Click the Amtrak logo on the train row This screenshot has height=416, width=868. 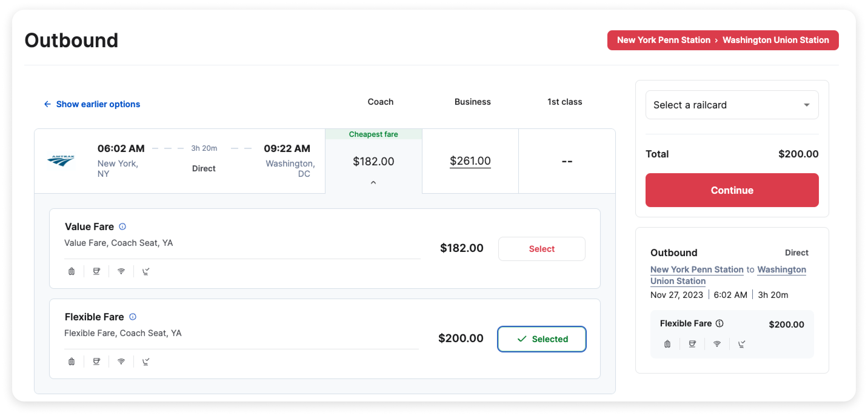click(x=61, y=160)
